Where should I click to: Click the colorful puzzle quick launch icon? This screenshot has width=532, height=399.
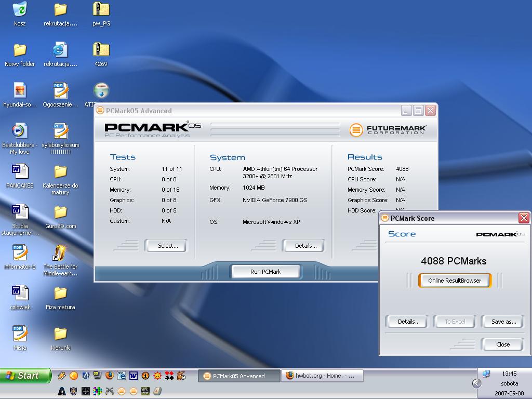pos(97,391)
